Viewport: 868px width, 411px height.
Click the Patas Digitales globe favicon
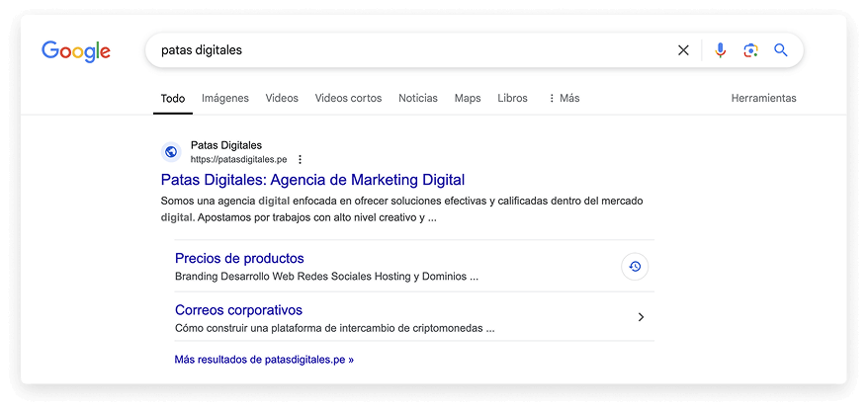171,151
